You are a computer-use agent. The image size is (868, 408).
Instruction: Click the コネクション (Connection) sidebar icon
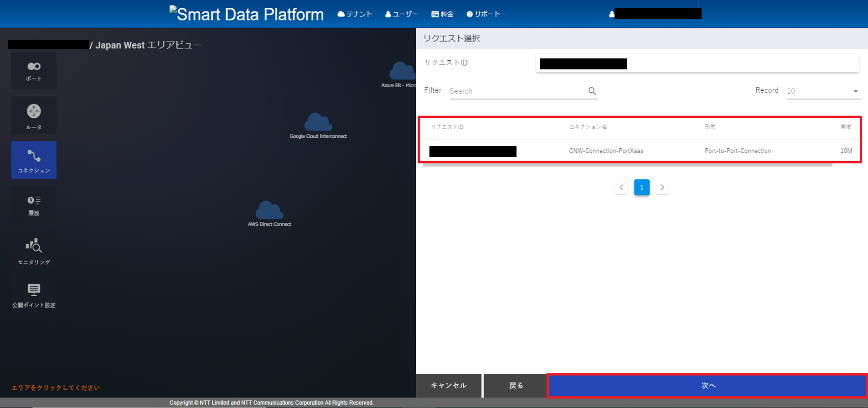[34, 160]
